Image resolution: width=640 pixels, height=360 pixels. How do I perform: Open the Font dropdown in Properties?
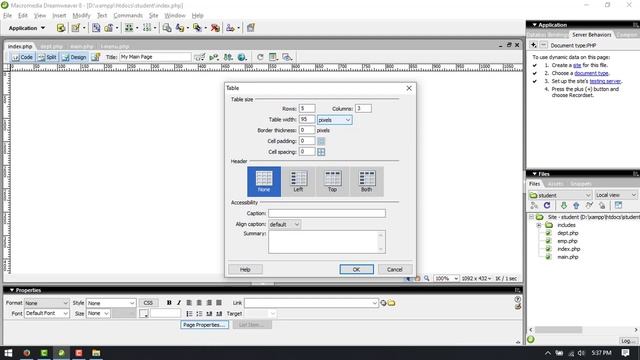pyautogui.click(x=46, y=313)
